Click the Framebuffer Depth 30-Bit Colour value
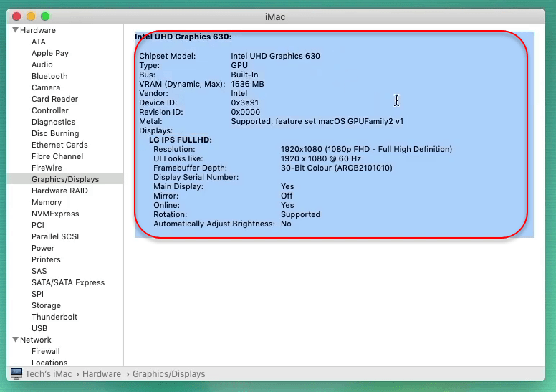Screen dimensions: 556x392 point(337,168)
